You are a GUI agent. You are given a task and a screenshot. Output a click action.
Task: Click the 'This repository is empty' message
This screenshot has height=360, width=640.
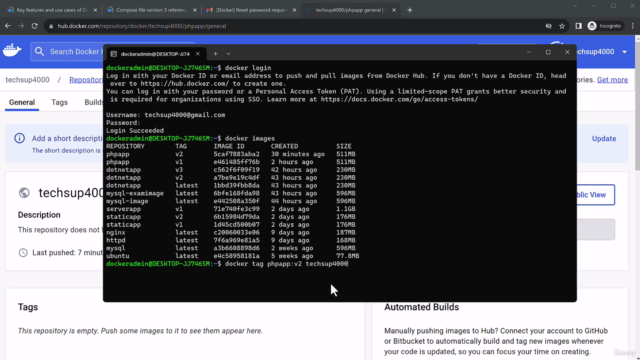point(140,331)
